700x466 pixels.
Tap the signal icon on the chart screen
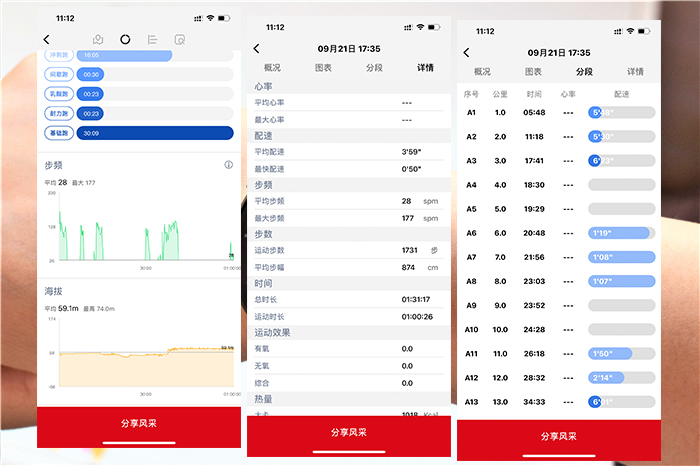click(198, 18)
